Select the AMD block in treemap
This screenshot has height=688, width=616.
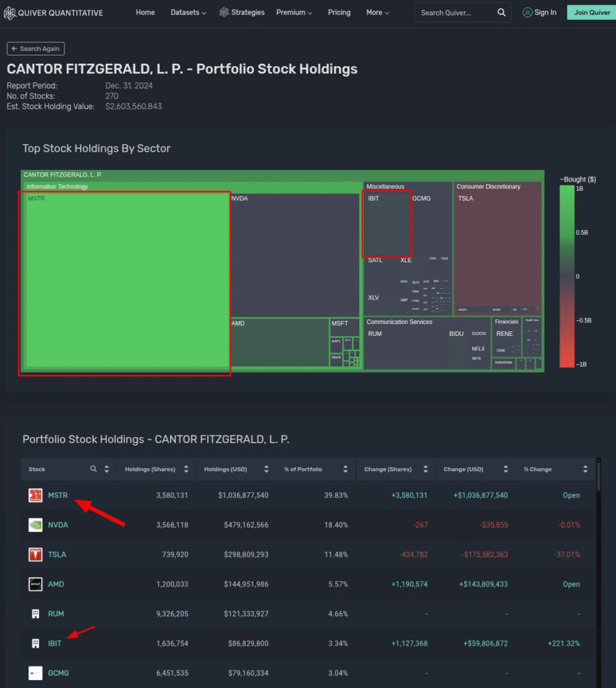279,342
